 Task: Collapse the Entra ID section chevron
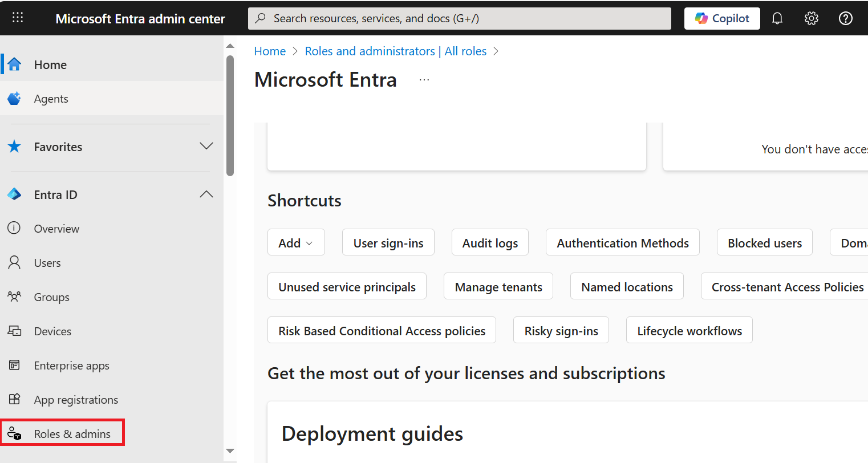coord(206,194)
